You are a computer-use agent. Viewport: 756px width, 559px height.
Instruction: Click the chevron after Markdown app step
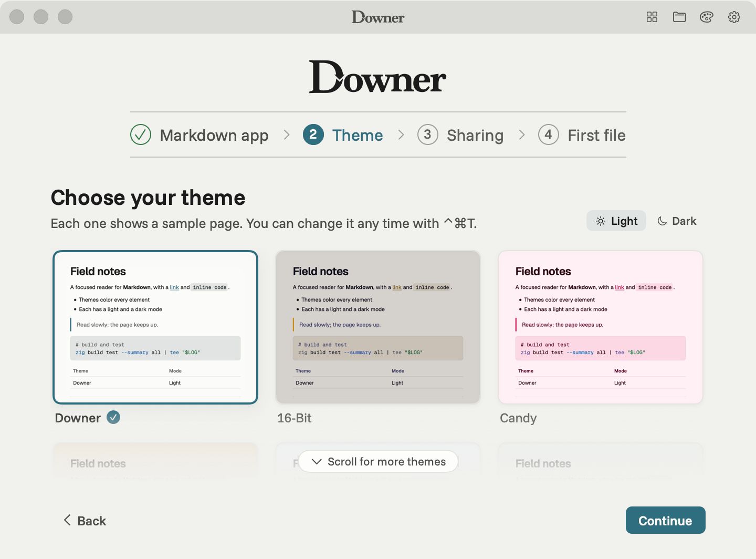click(x=287, y=135)
